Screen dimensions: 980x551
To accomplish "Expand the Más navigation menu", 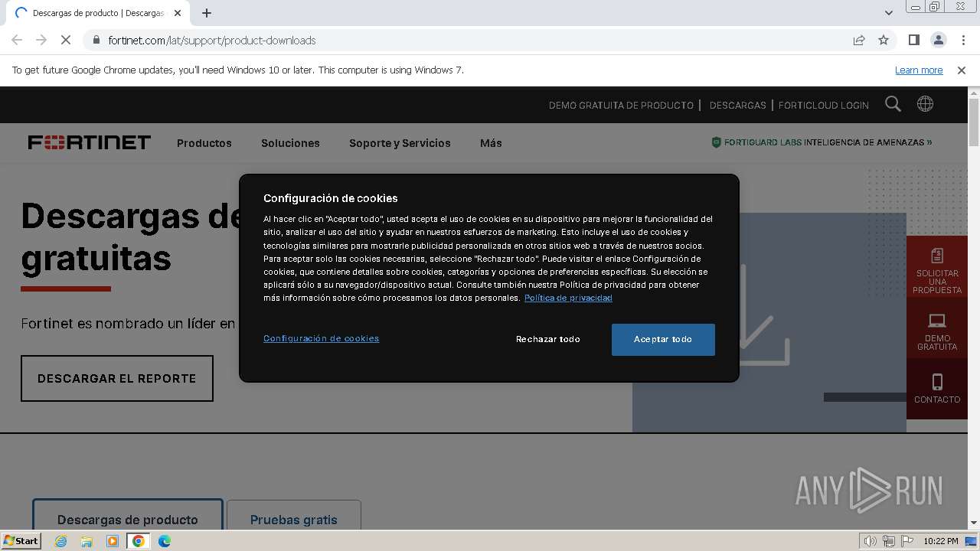I will pyautogui.click(x=491, y=143).
